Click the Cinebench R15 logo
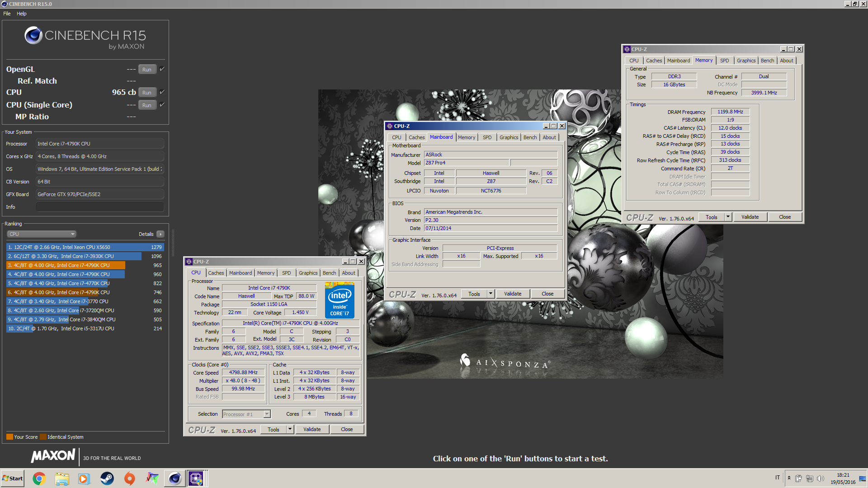 point(85,38)
